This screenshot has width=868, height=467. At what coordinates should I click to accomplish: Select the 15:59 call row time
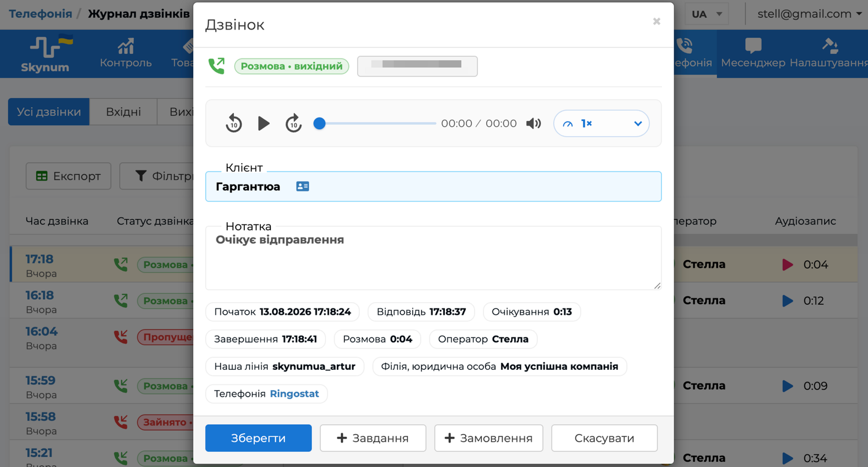coord(41,380)
